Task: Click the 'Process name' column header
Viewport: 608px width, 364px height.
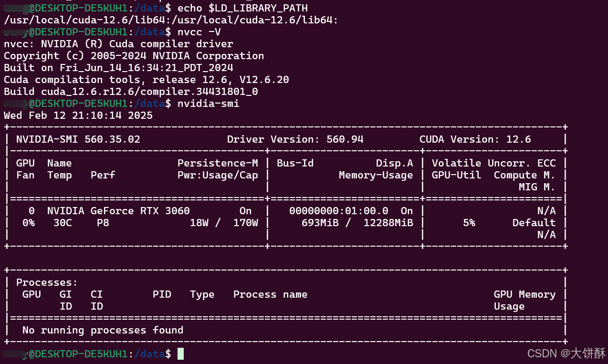Action: (x=271, y=294)
